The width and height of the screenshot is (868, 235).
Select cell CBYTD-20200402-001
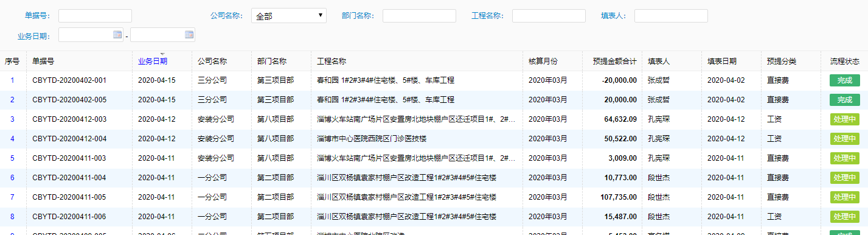point(69,80)
